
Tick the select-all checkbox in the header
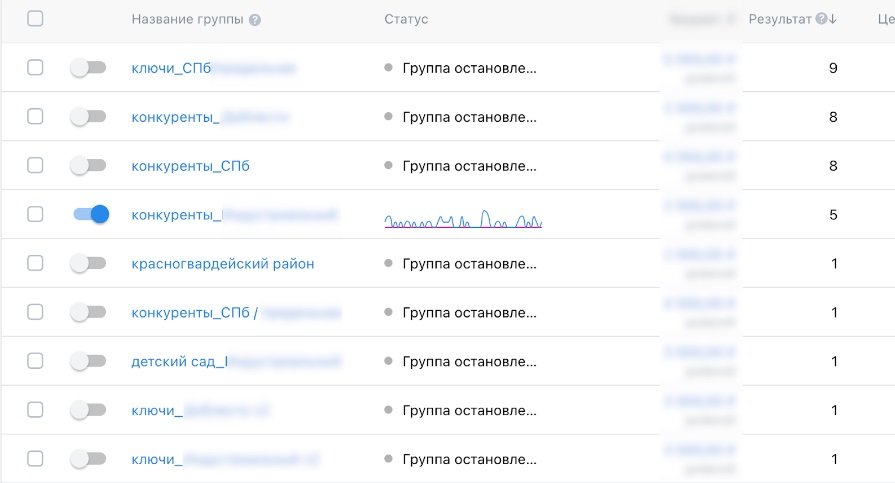tap(35, 19)
